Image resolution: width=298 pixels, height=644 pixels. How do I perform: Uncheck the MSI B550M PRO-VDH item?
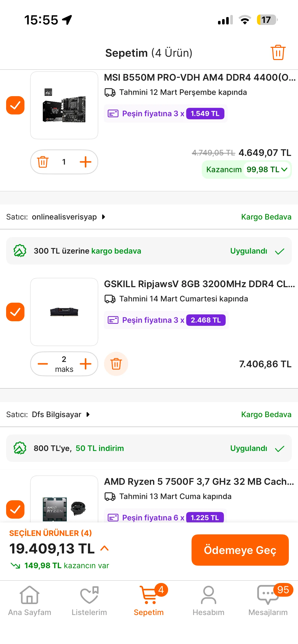click(x=15, y=105)
